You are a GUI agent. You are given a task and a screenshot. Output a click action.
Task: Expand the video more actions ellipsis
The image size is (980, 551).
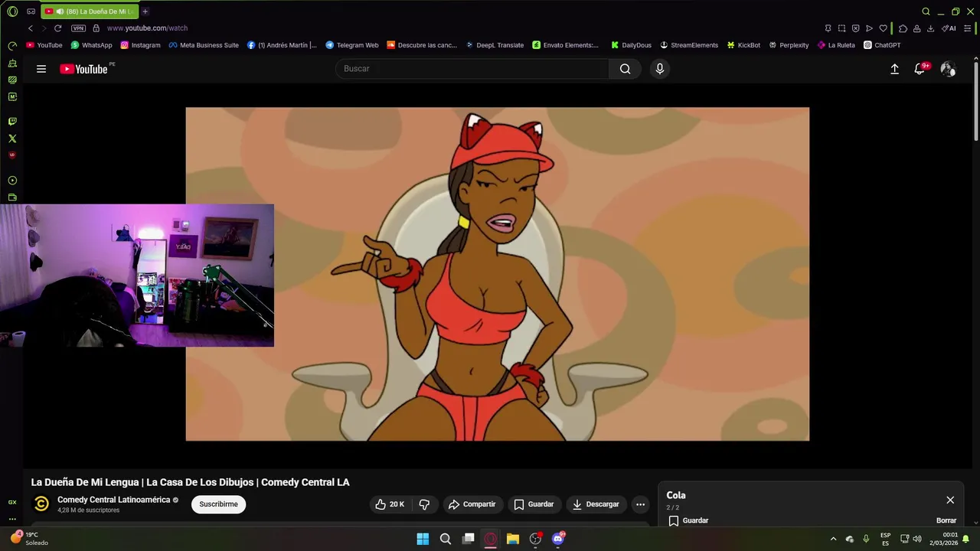640,504
